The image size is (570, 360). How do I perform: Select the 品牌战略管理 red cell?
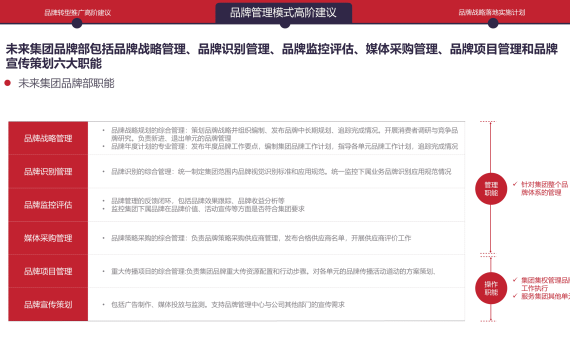(x=48, y=138)
